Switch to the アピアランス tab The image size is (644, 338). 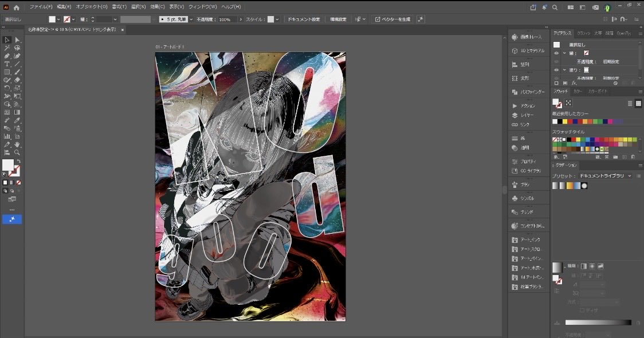point(562,33)
